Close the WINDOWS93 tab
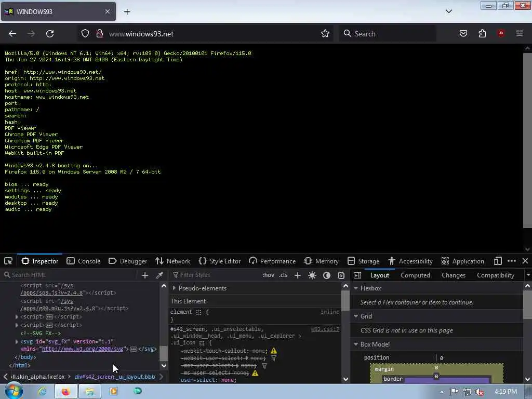532x399 pixels. click(x=107, y=11)
